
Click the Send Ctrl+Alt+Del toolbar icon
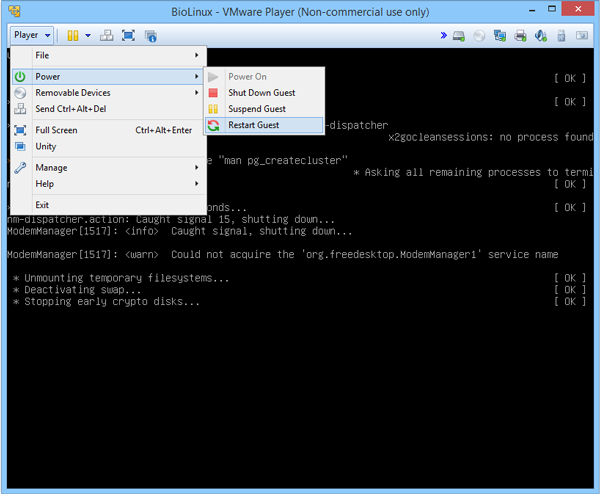click(x=107, y=36)
